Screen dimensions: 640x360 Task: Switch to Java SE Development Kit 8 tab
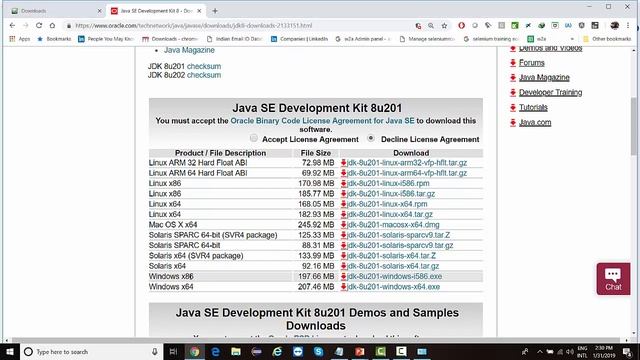pyautogui.click(x=156, y=11)
